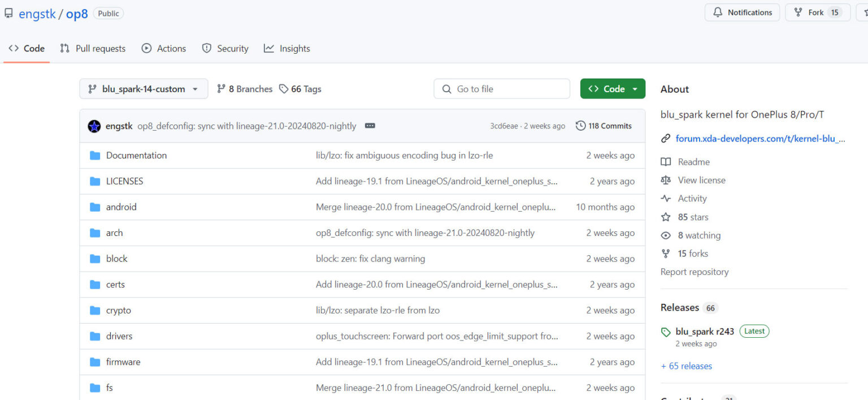Viewport: 868px width, 400px height.
Task: Click the tag icon next to blu_spark r243
Action: tap(666, 332)
